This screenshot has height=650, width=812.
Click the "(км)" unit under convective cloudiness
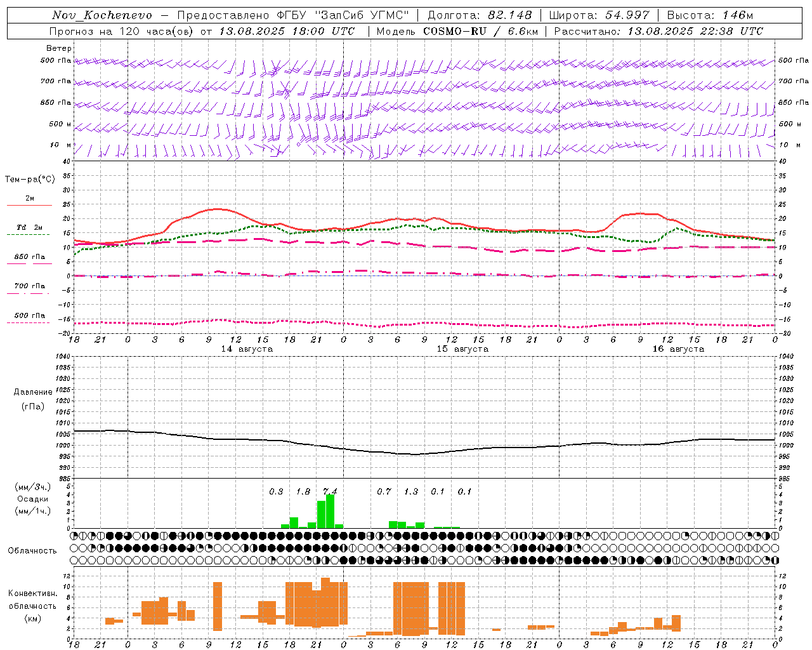click(x=32, y=618)
